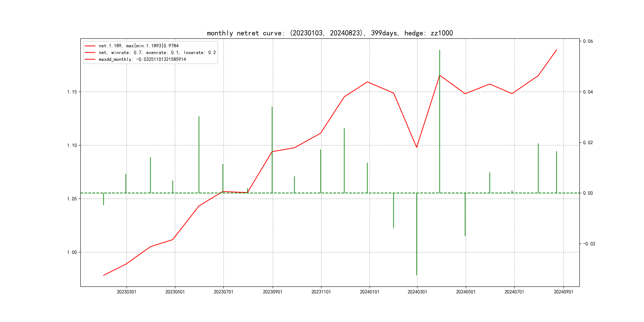Click the maxdd_monthly legend entry
The image size is (644, 322).
(x=142, y=59)
